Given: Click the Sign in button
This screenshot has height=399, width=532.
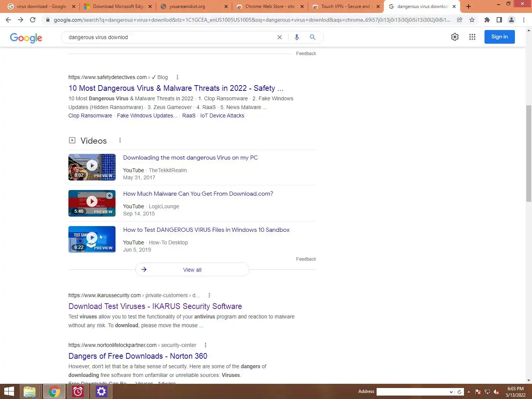Looking at the screenshot, I should point(499,37).
